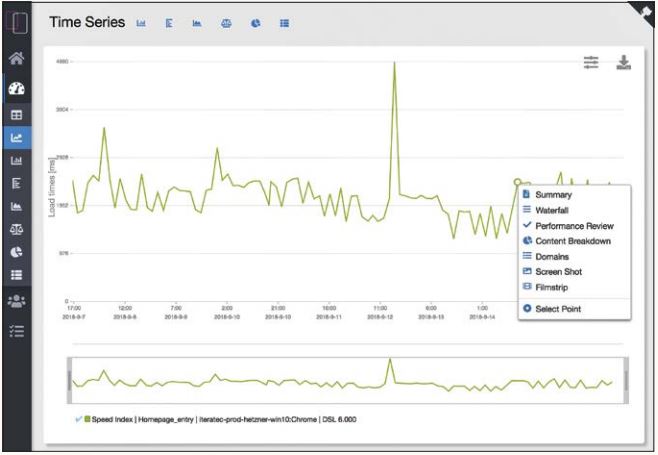Click the highlighted data point on the chart
The width and height of the screenshot is (658, 455).
(x=518, y=182)
